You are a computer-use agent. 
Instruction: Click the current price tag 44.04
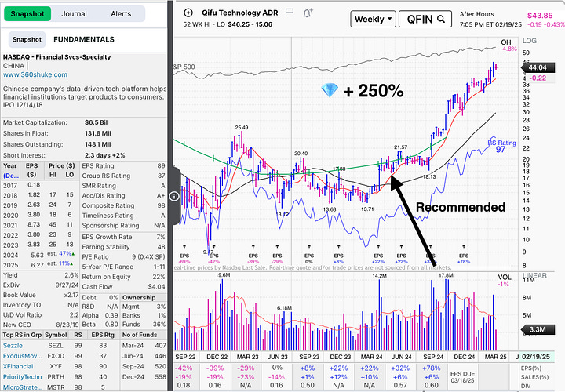click(538, 67)
